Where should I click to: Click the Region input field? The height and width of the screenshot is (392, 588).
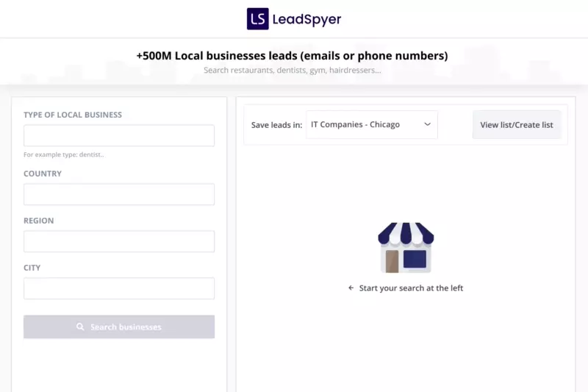[x=119, y=241]
